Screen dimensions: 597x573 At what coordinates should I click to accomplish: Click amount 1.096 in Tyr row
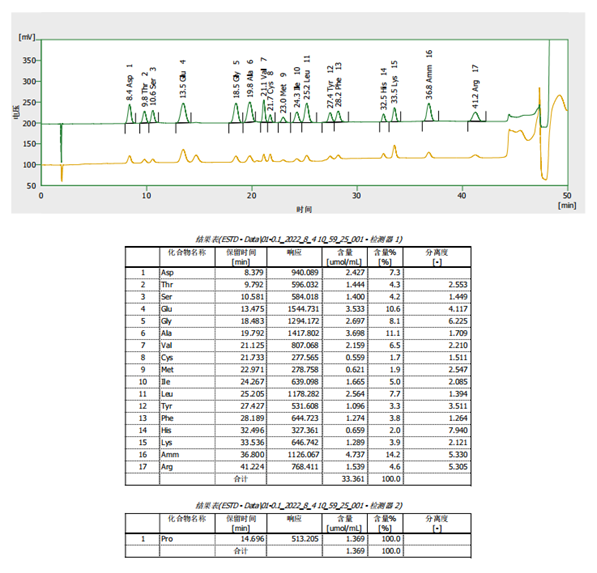coord(355,406)
